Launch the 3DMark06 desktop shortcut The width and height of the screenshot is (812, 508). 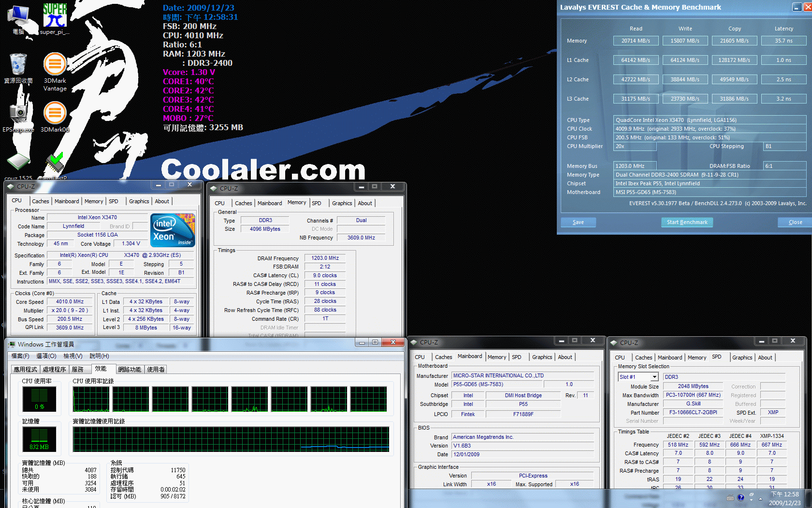[55, 117]
